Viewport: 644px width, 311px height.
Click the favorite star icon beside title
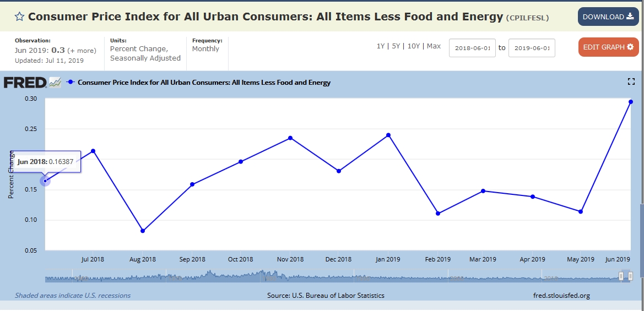click(x=19, y=17)
